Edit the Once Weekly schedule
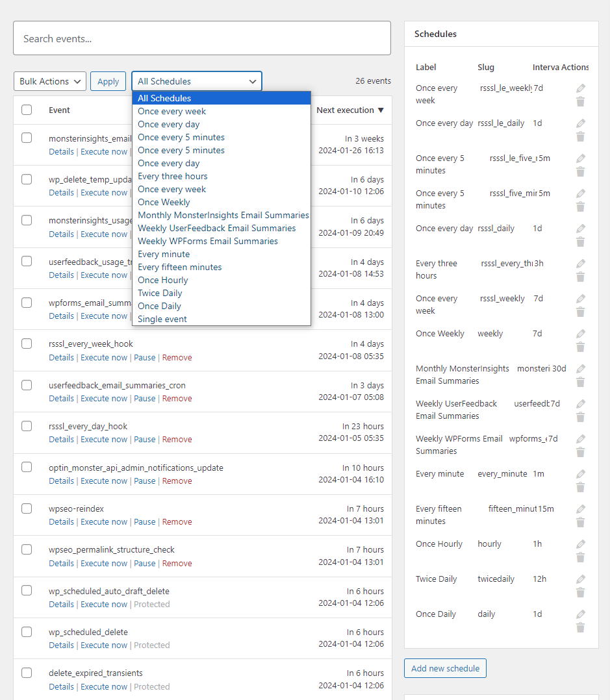This screenshot has height=700, width=610. coord(581,334)
